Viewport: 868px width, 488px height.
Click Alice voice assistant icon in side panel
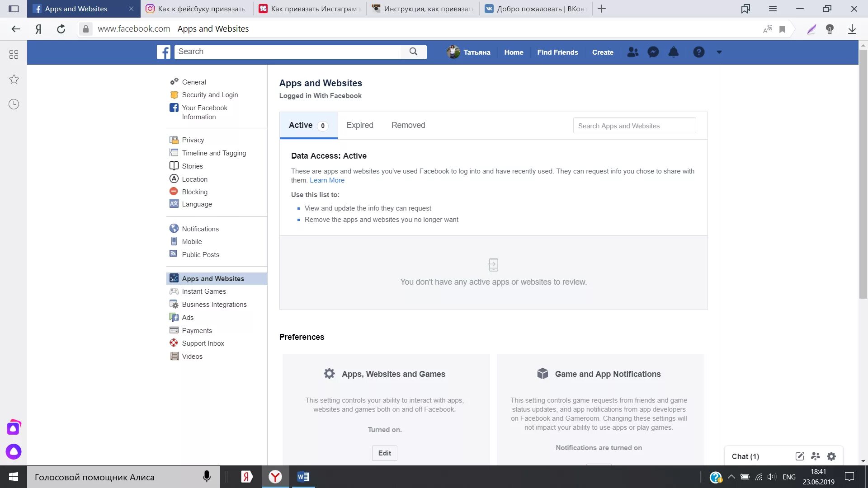(x=14, y=451)
